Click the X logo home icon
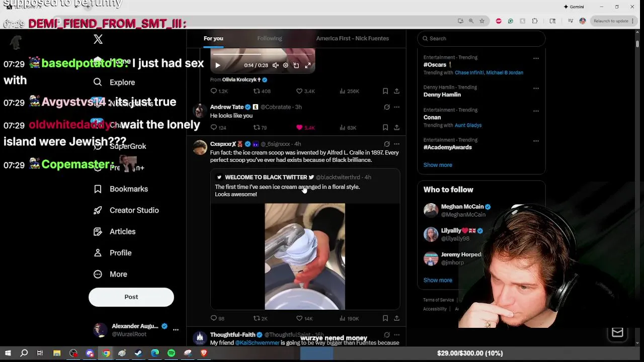644x362 pixels. tap(98, 39)
